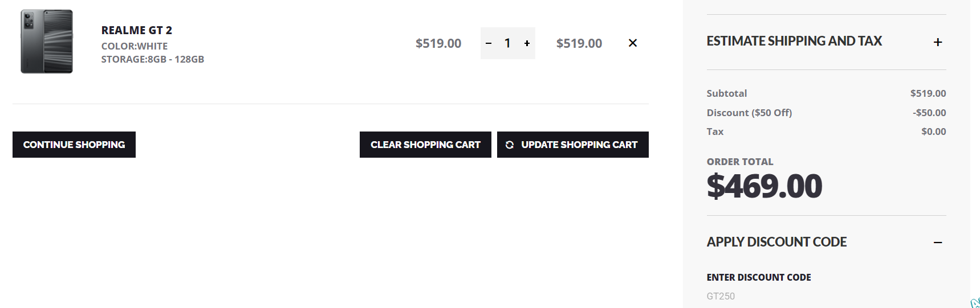Click the refresh icon in Update Shopping Cart
Viewport: 980px width, 308px height.
coord(510,145)
